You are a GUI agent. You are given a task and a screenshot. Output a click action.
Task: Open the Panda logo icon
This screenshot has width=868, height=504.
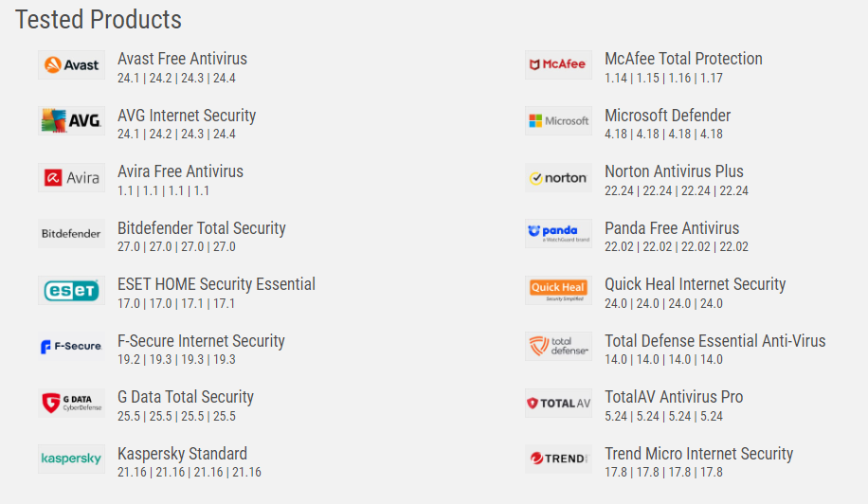click(x=558, y=234)
